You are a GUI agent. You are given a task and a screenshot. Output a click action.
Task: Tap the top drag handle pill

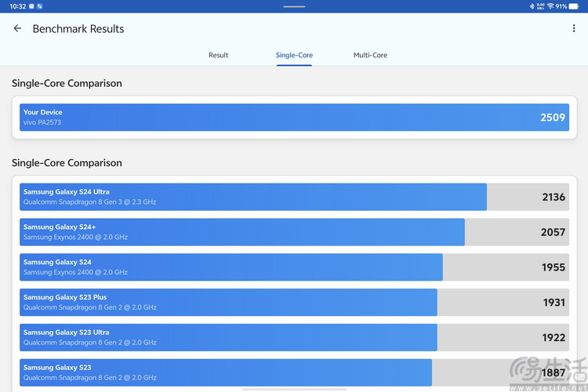294,6
